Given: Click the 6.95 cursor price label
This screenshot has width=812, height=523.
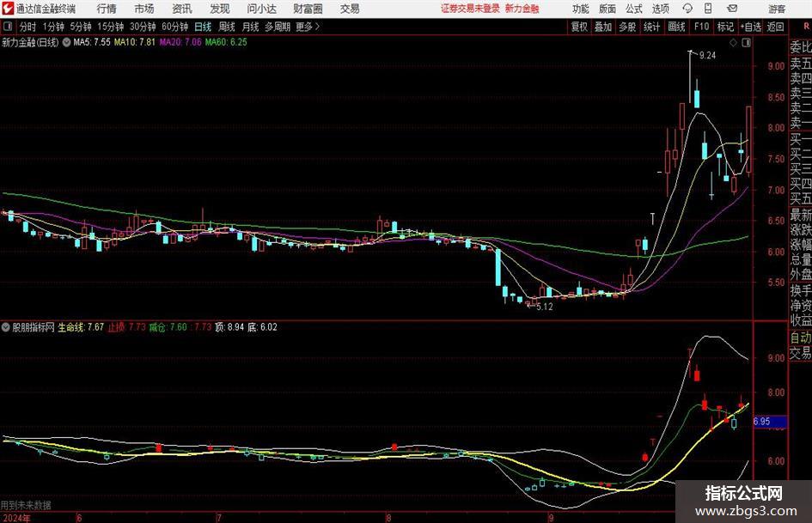Looking at the screenshot, I should pyautogui.click(x=770, y=422).
